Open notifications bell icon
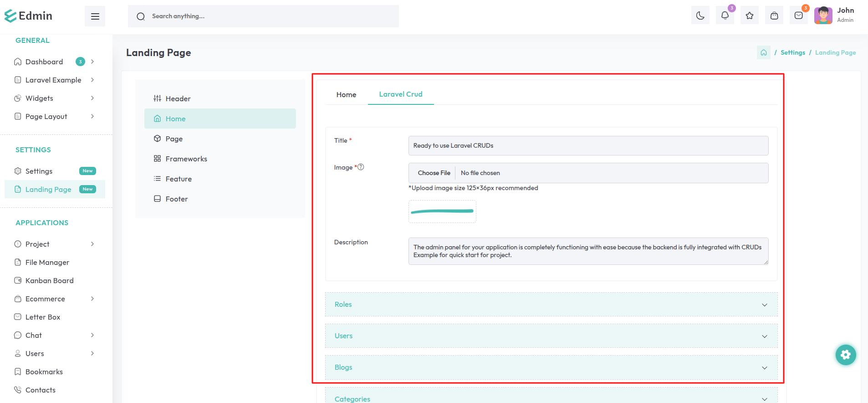Screen dimensions: 868x403 pyautogui.click(x=725, y=16)
